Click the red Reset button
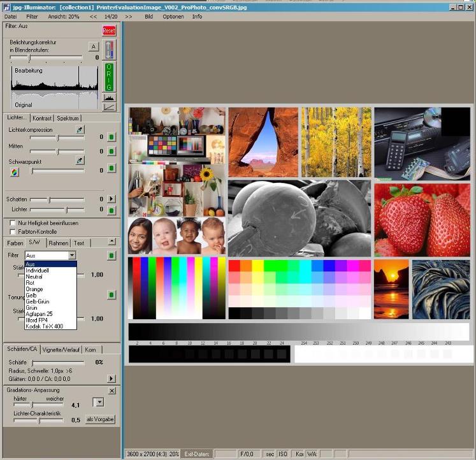Image resolution: width=476 pixels, height=460 pixels. tap(109, 31)
